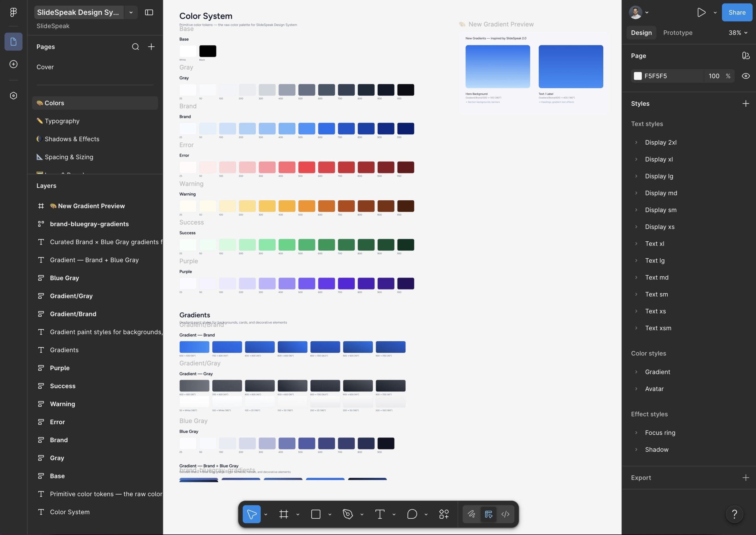This screenshot has height=535, width=756.
Task: Select the Move tool in bottom toolbar
Action: click(x=252, y=514)
